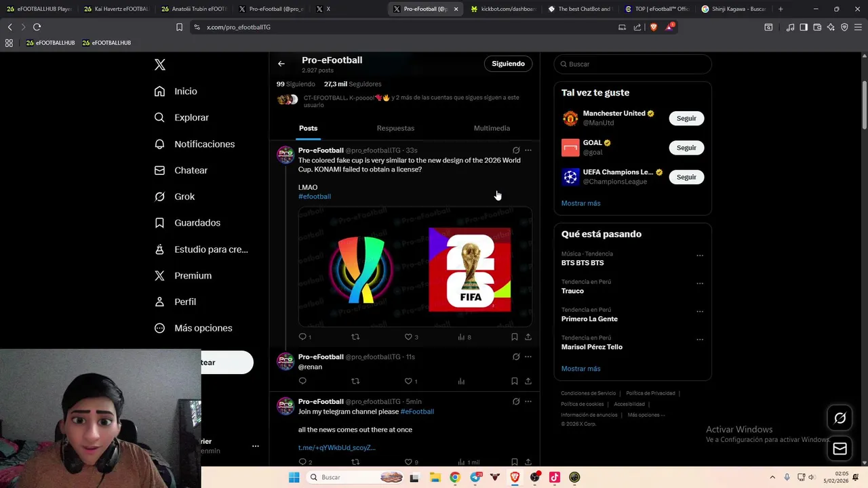Open 27,3 mil Seguidores list

tap(353, 84)
